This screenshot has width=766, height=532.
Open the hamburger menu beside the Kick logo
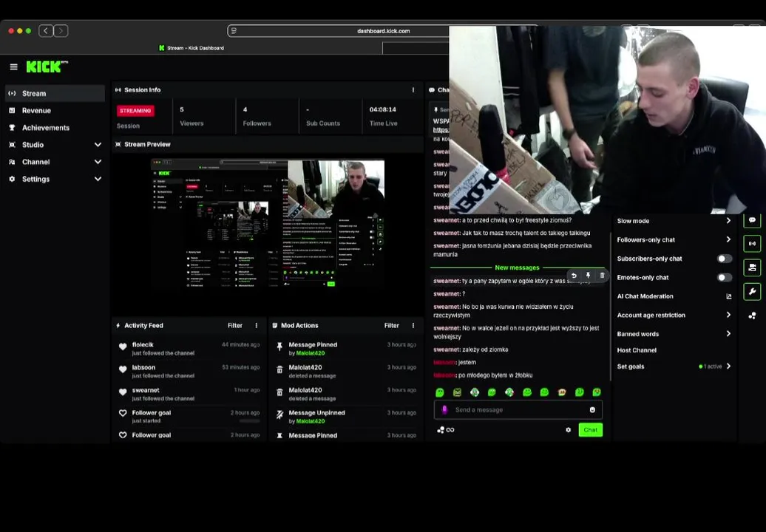click(13, 66)
